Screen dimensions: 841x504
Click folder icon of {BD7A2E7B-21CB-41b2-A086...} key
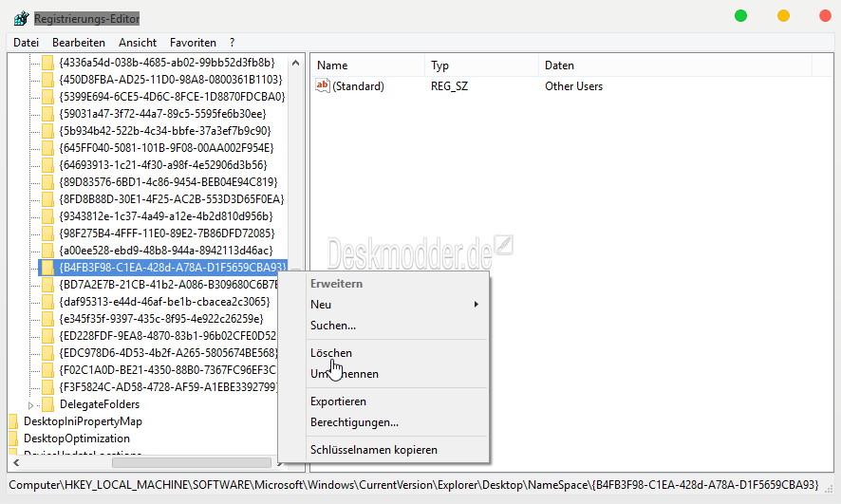click(x=47, y=285)
